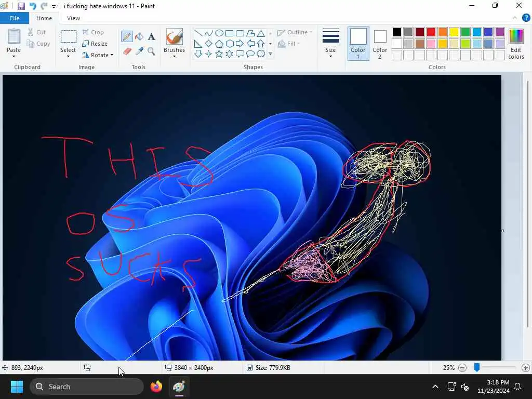
Task: Pick the red color swatch
Action: coord(431,32)
